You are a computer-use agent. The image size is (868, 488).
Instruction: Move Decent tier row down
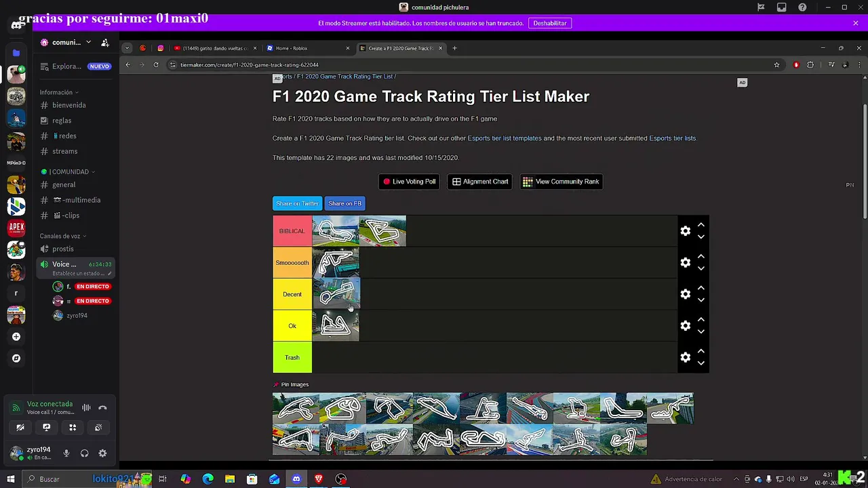click(x=701, y=300)
